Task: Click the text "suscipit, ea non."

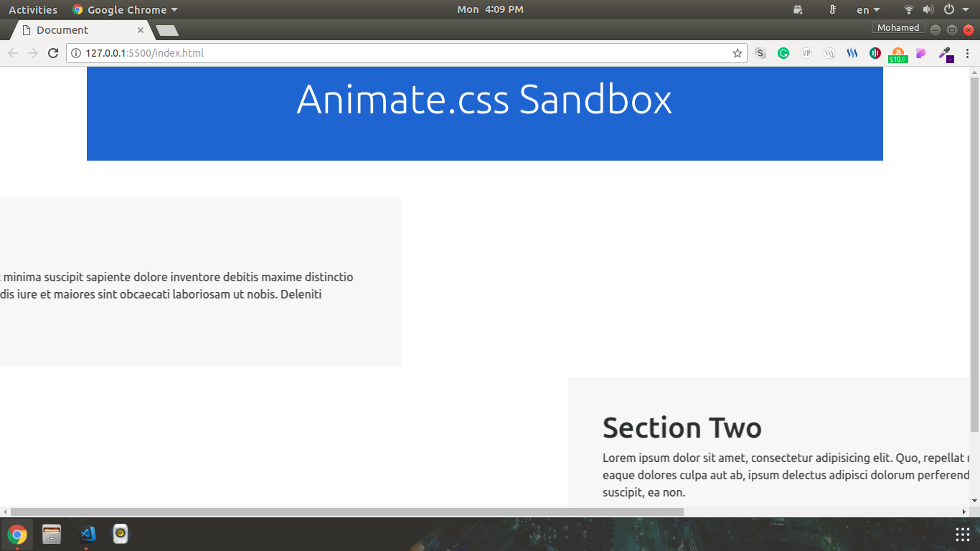Action: click(x=644, y=493)
